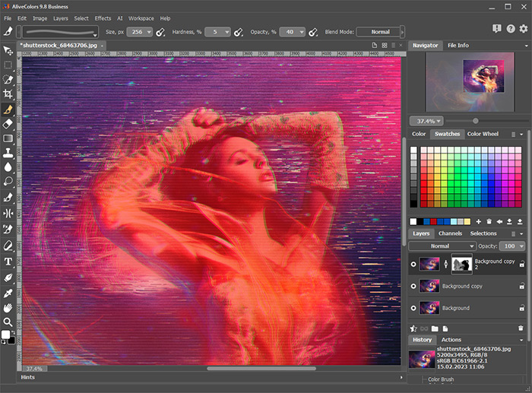Hide the Background copy 2 layer
The image size is (532, 393).
(413, 264)
